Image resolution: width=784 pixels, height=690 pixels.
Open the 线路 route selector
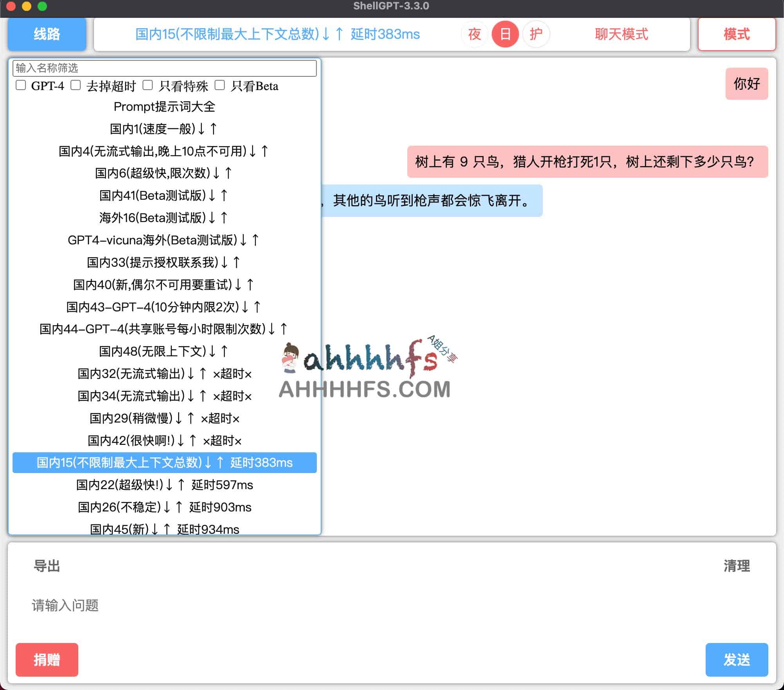tap(46, 34)
